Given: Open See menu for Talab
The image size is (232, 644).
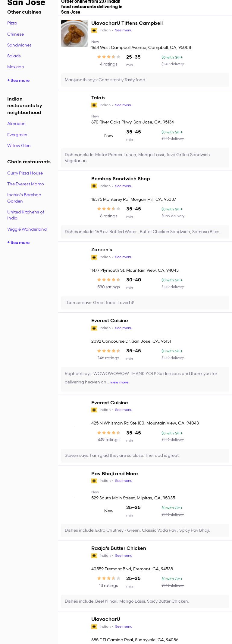Looking at the screenshot, I should point(124,105).
